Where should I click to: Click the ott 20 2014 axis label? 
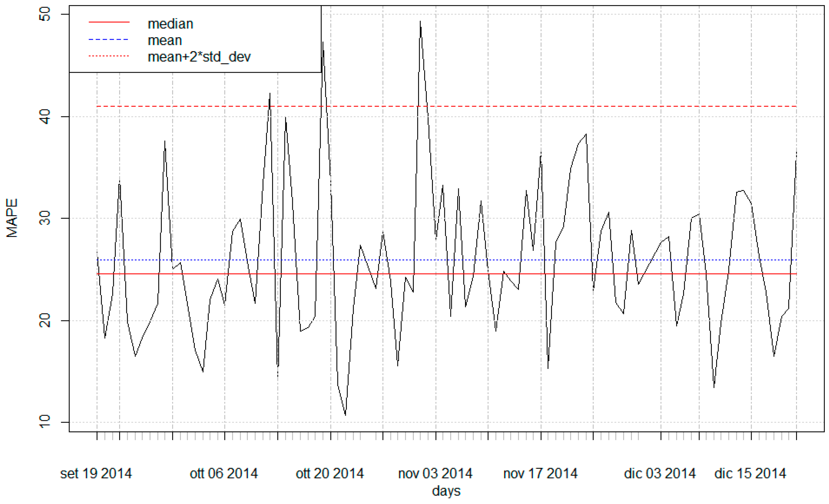click(x=330, y=473)
